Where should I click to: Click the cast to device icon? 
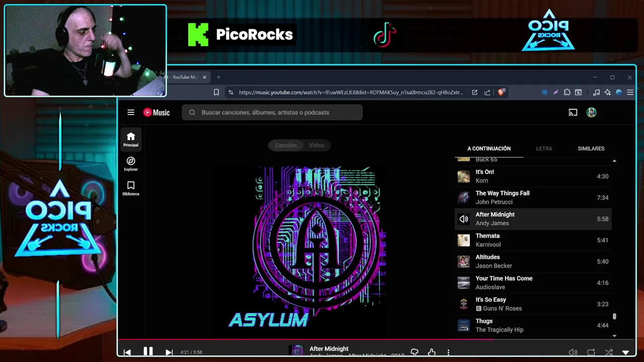(573, 113)
